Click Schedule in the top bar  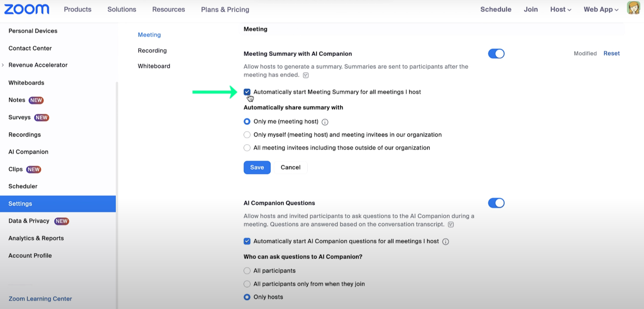[496, 9]
